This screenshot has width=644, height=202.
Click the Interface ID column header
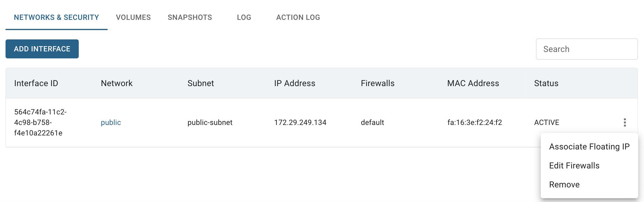point(36,83)
